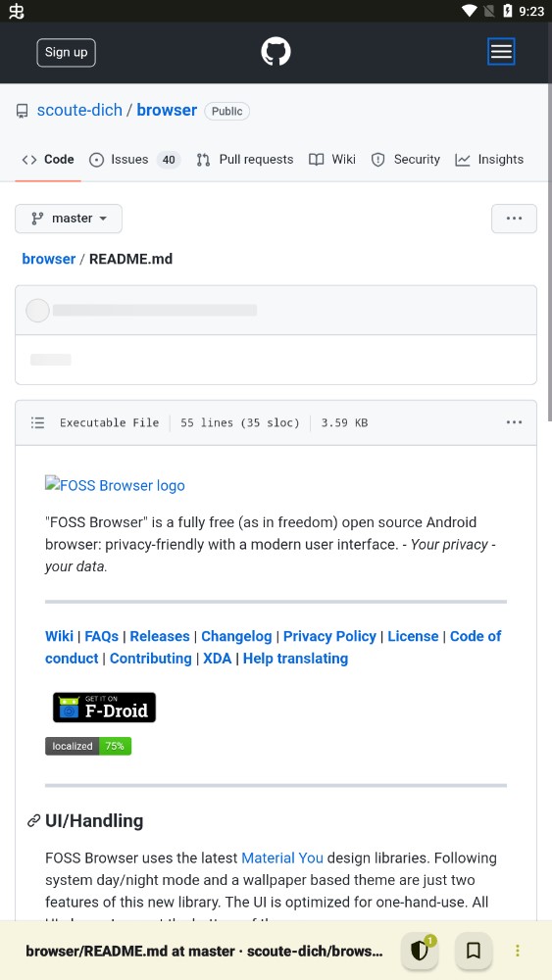552x980 pixels.
Task: Open the Security tab
Action: click(406, 160)
